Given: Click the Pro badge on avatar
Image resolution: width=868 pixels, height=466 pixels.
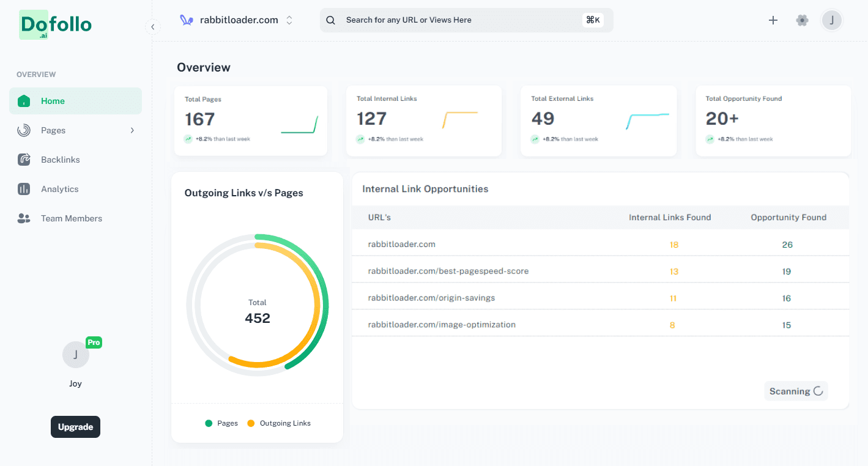Looking at the screenshot, I should click(x=94, y=342).
